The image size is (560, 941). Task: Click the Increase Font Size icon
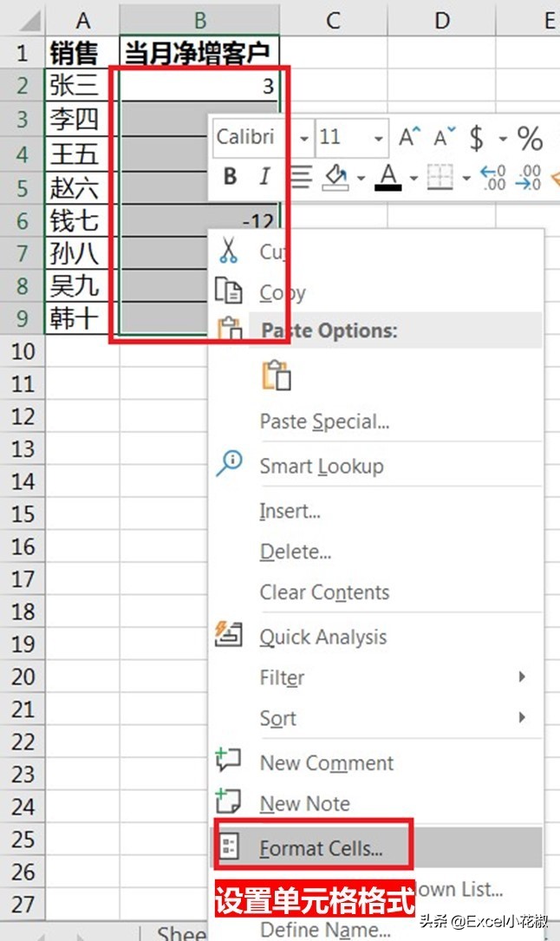[408, 137]
